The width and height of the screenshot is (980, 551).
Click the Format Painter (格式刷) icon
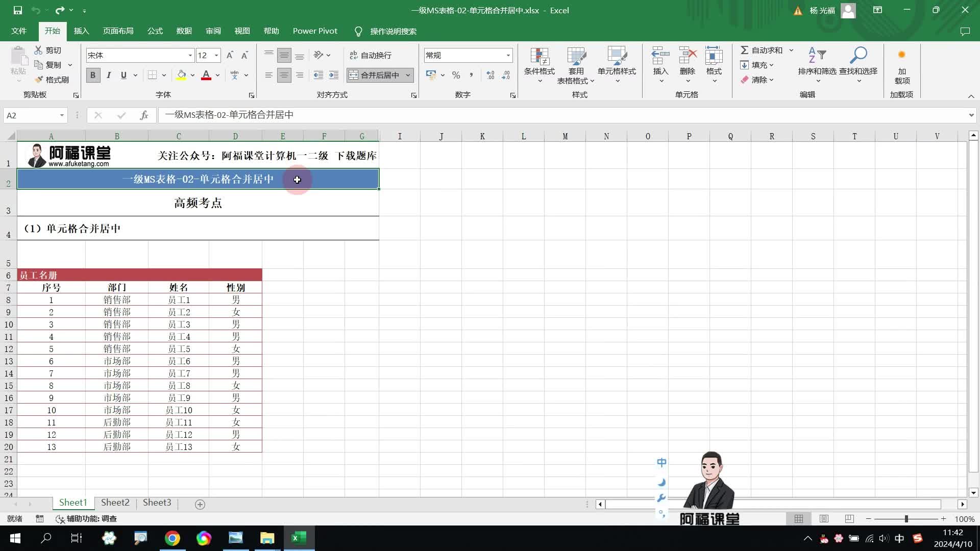[39, 80]
